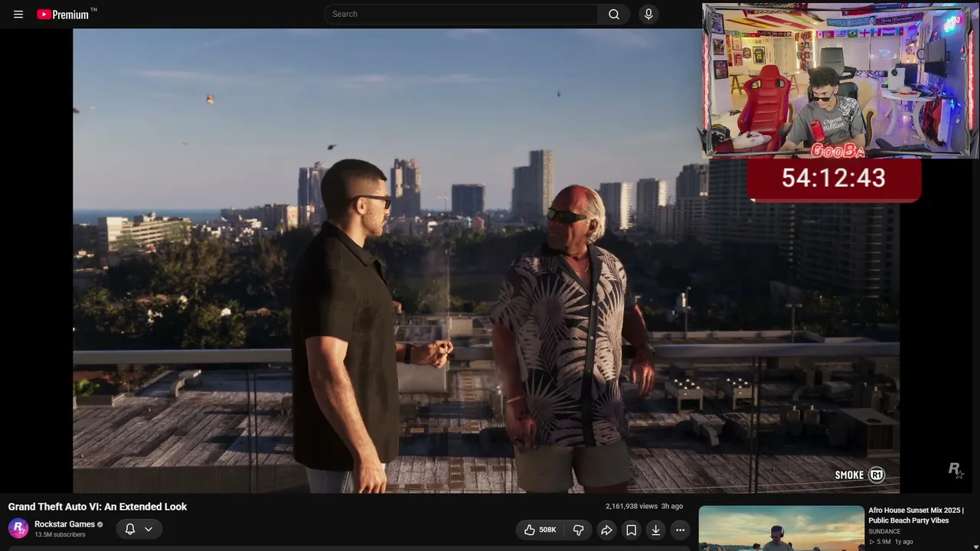Open the YouTube guide hamburger menu
The height and width of the screenshot is (551, 980).
[x=18, y=14]
